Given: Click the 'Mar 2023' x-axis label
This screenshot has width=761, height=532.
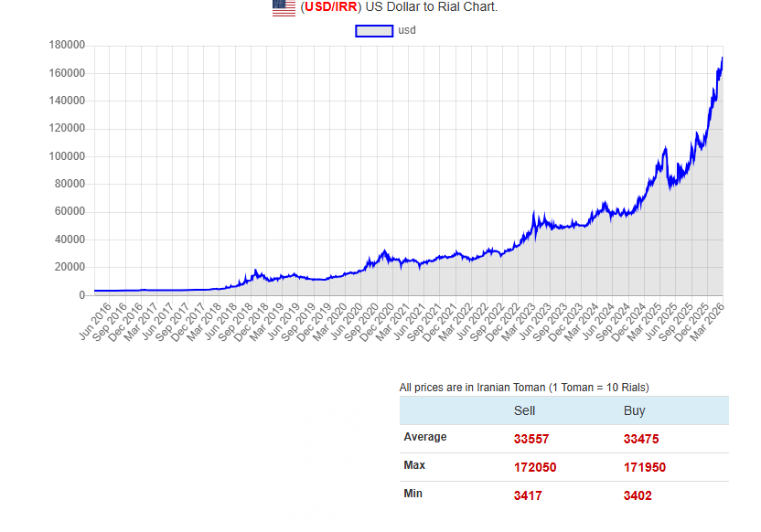Looking at the screenshot, I should click(518, 321).
